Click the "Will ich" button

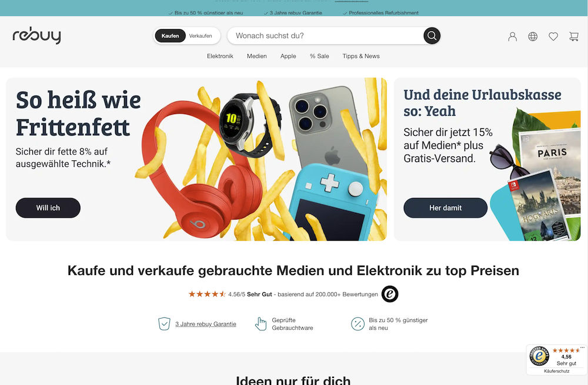pyautogui.click(x=48, y=207)
